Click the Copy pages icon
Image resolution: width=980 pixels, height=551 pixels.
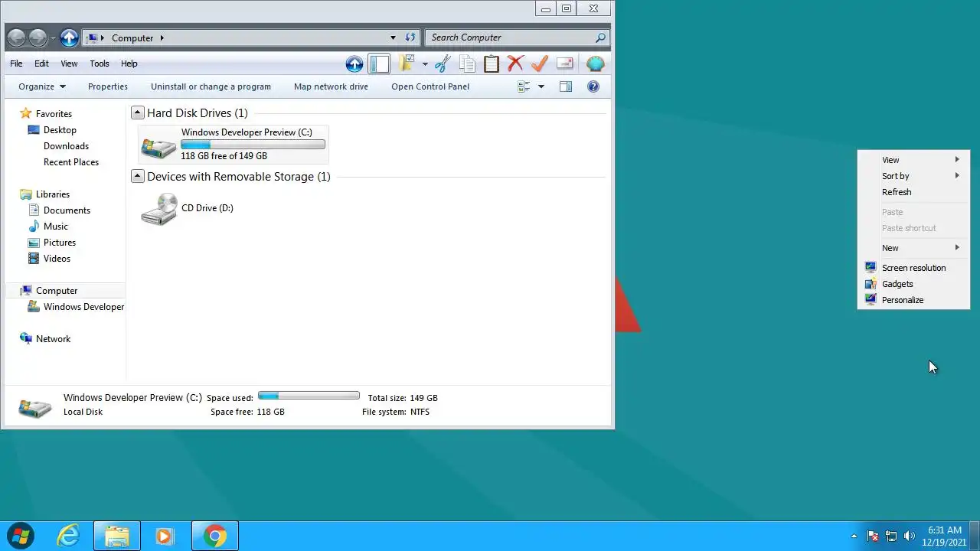[x=467, y=64]
